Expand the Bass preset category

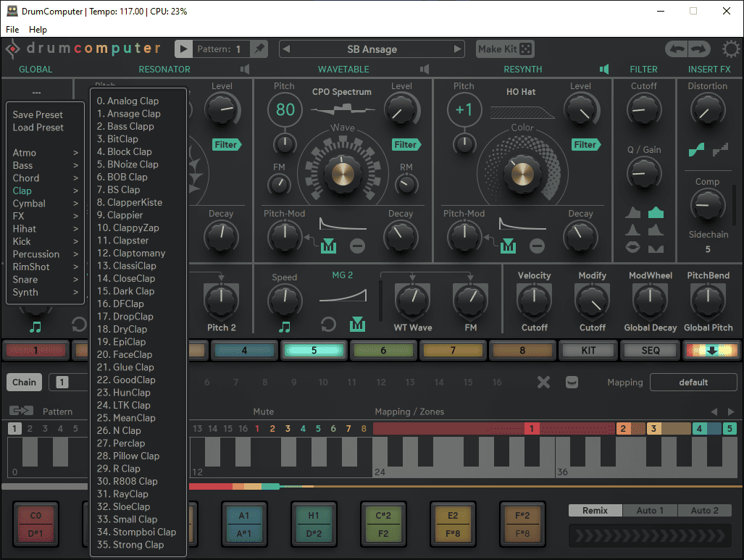pos(45,166)
